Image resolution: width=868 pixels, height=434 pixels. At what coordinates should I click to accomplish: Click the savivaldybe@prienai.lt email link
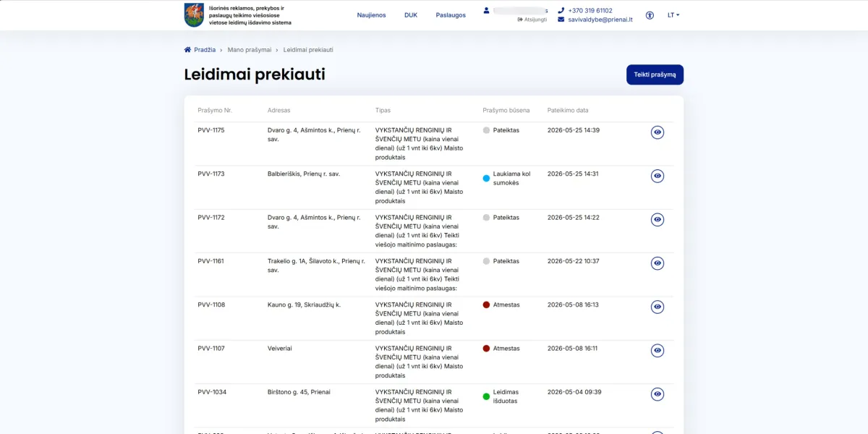pos(595,20)
